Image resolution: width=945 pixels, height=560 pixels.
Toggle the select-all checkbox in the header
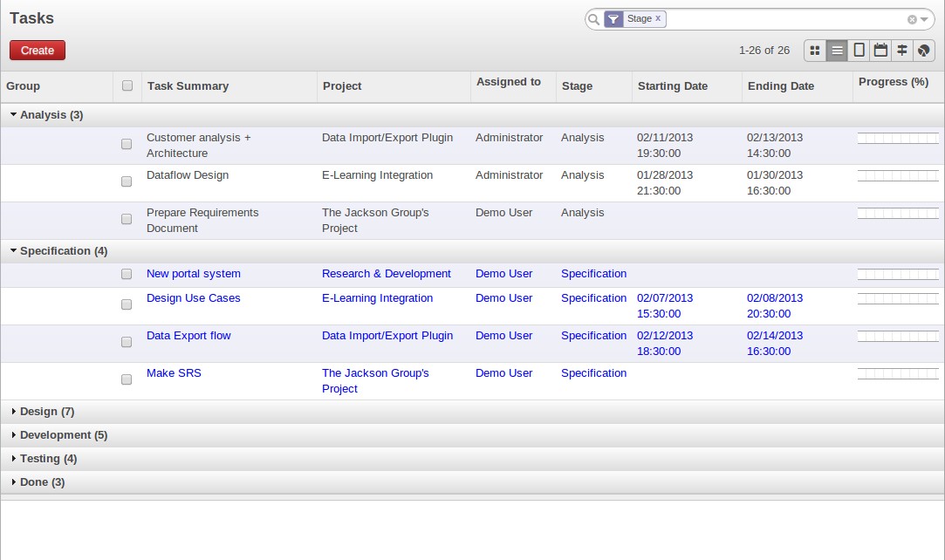[127, 85]
